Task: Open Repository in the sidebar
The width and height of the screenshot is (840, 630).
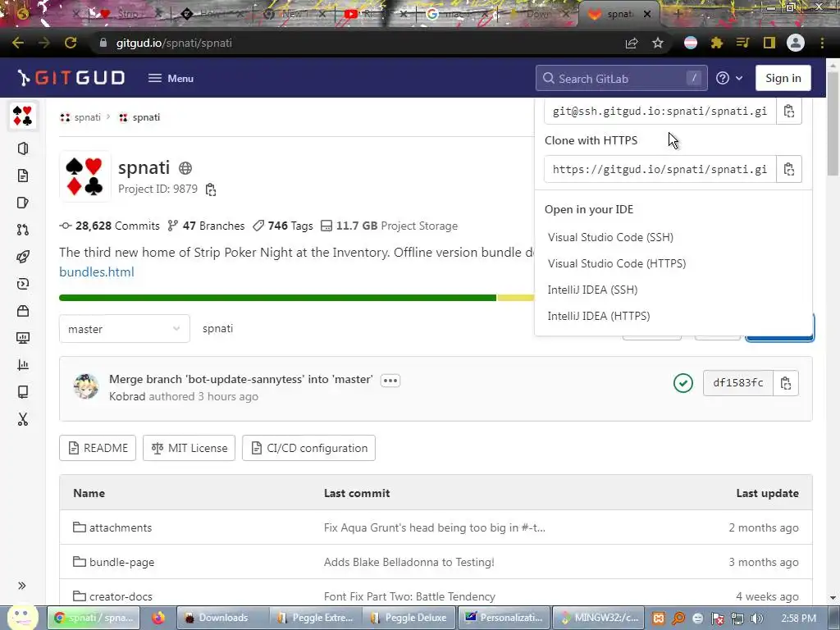Action: [x=22, y=176]
